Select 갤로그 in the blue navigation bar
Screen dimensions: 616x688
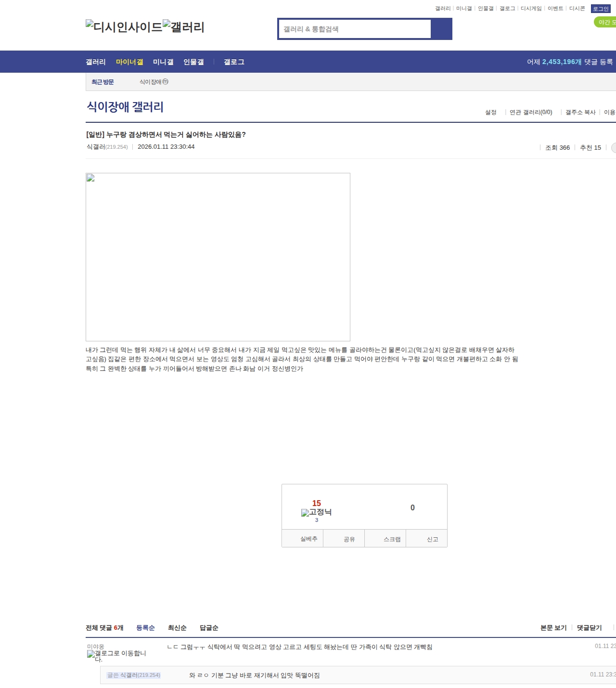pos(234,62)
